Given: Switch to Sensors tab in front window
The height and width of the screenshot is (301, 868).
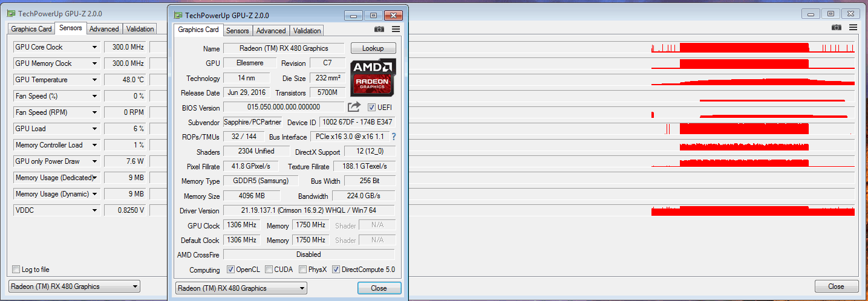Looking at the screenshot, I should tap(238, 31).
